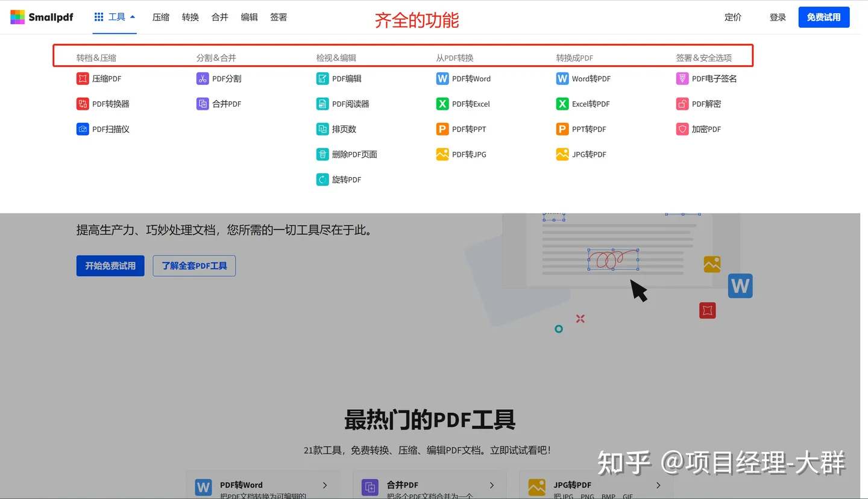
Task: Click the PPT转PDF icon
Action: [562, 129]
